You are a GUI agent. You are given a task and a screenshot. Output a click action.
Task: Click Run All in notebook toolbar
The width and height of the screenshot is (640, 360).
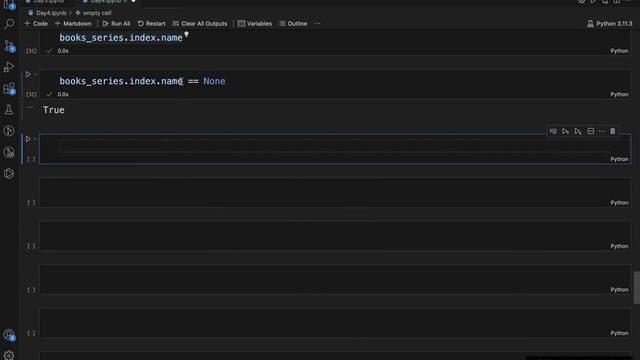click(x=116, y=24)
